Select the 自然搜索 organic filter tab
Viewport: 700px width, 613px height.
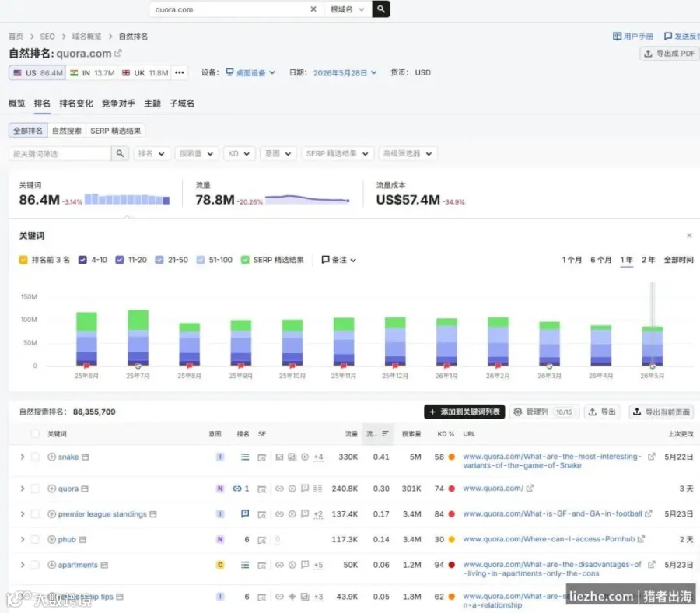[67, 131]
